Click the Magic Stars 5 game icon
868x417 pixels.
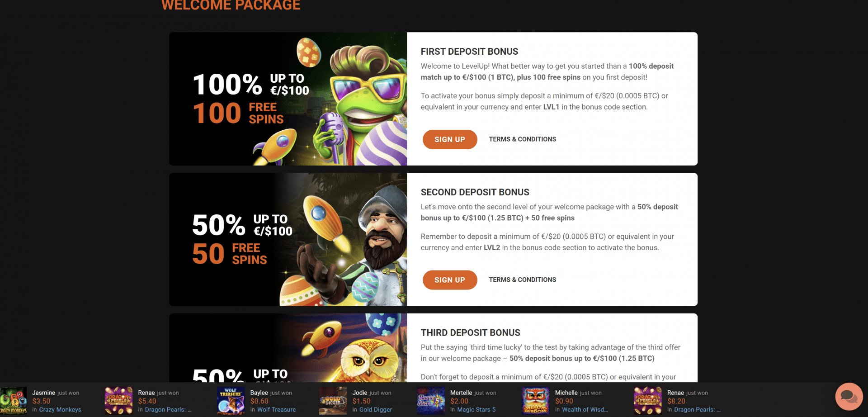431,401
